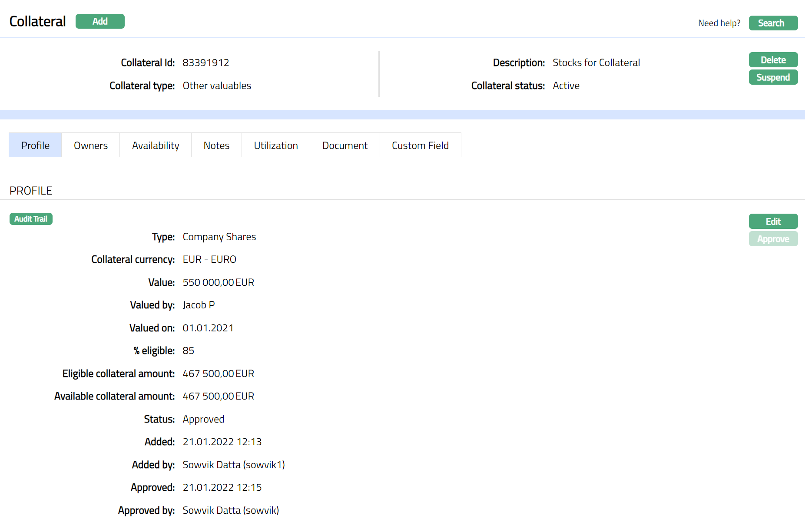Edit the collateral profile
This screenshot has height=532, width=805.
(x=773, y=221)
